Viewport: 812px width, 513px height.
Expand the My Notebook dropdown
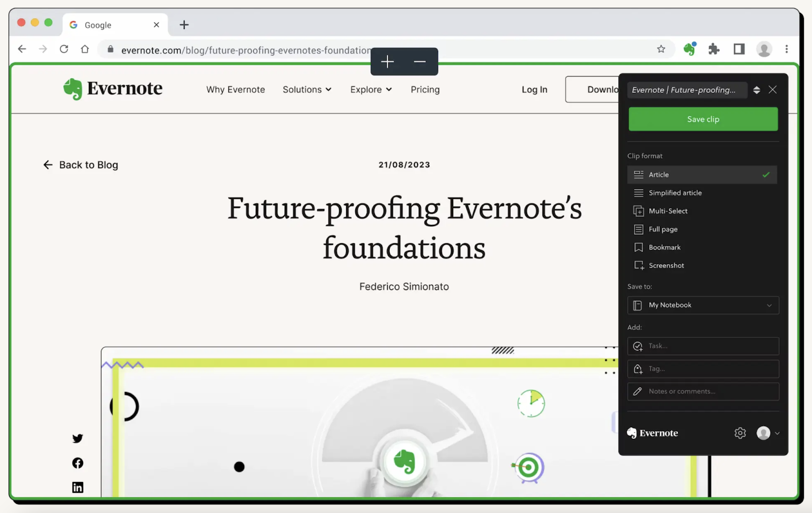pyautogui.click(x=703, y=305)
